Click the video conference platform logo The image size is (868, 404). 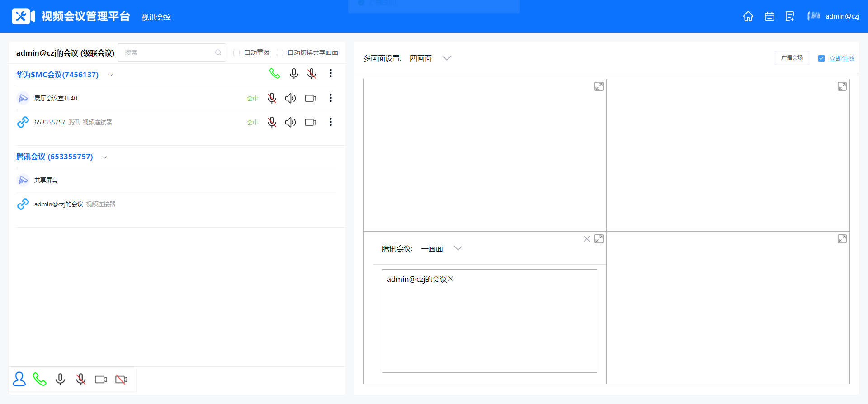pos(23,16)
